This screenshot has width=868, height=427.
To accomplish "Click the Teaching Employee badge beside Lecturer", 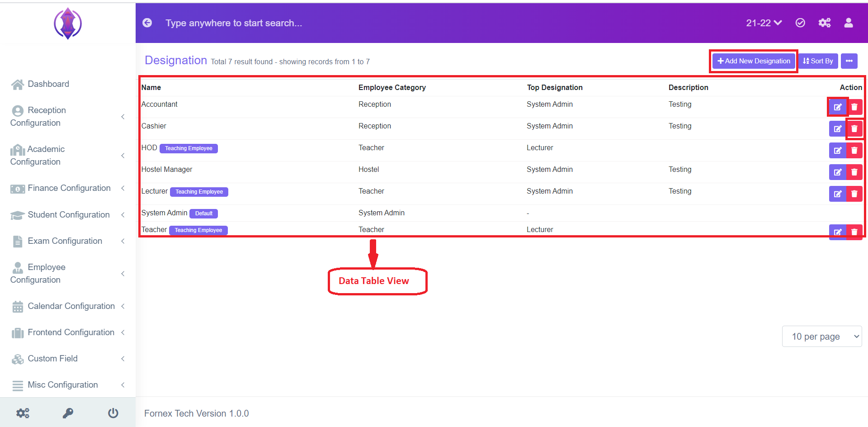I will pyautogui.click(x=199, y=192).
